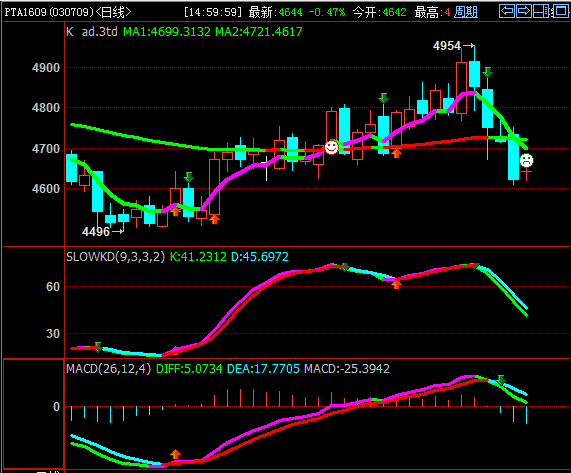Click the full window view icon
This screenshot has width=571, height=473.
[x=560, y=11]
